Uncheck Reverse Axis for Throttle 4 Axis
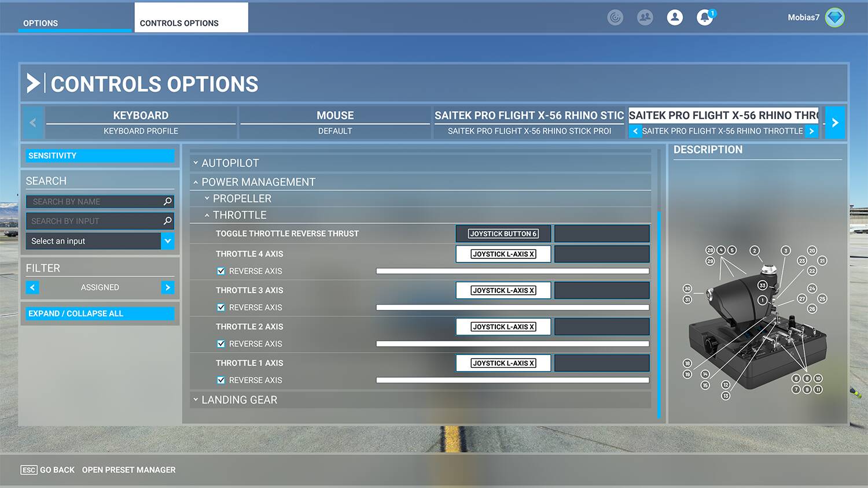 click(221, 271)
